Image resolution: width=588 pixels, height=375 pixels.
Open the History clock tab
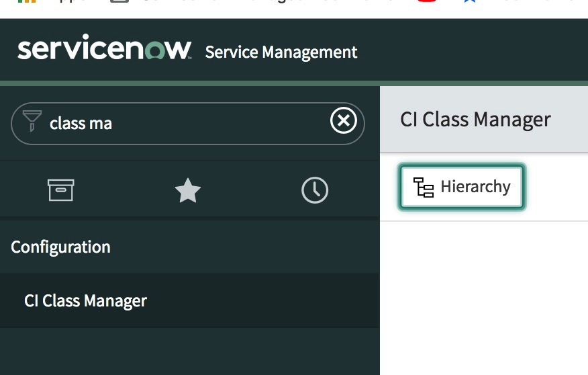[315, 190]
